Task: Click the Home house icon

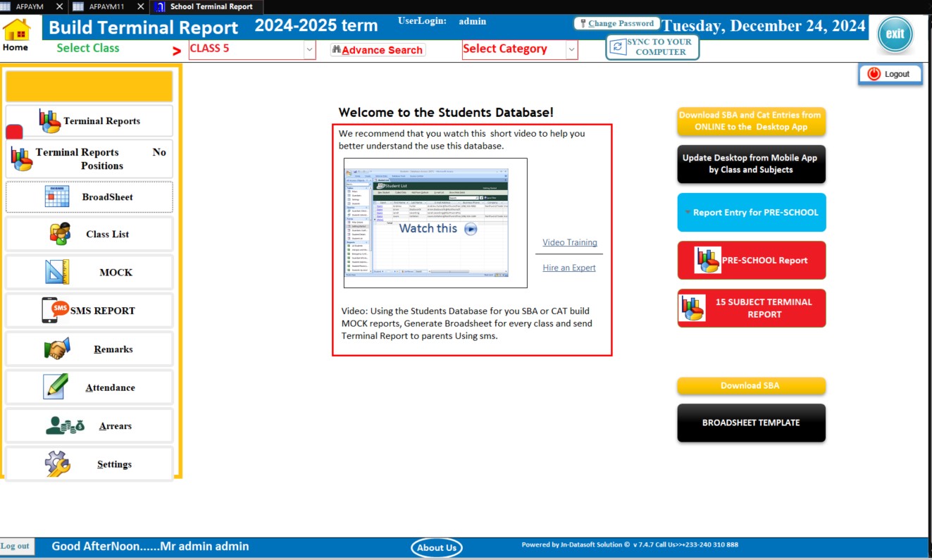Action: tap(17, 30)
